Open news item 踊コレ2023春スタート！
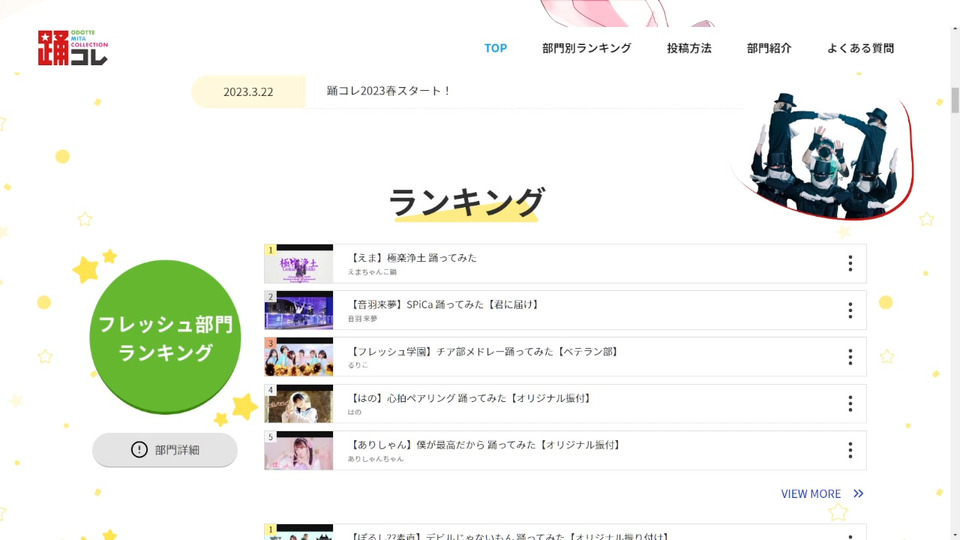 click(x=389, y=91)
